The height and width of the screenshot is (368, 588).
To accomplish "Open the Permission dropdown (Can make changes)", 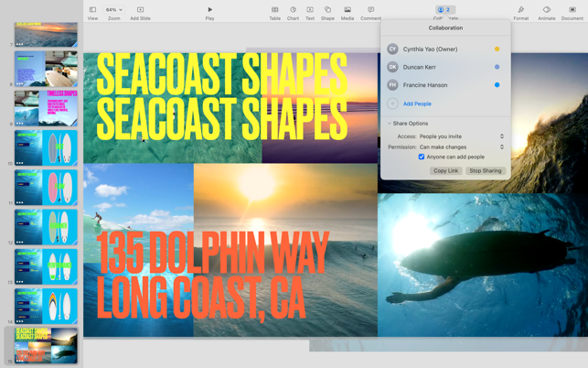I will (x=461, y=146).
